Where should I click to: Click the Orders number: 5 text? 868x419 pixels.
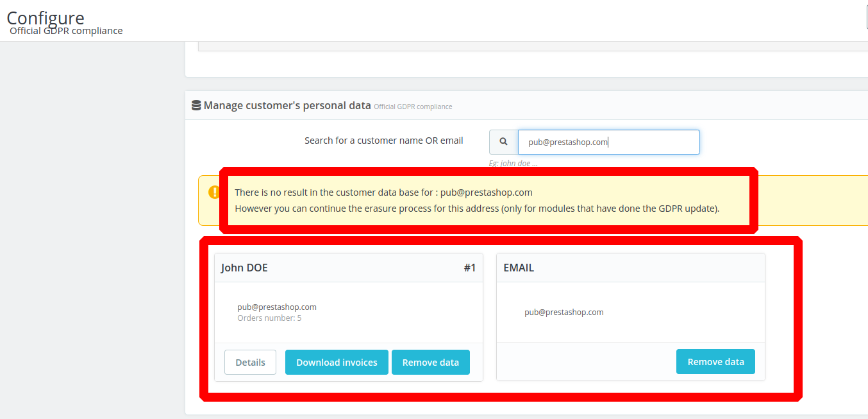pos(269,318)
